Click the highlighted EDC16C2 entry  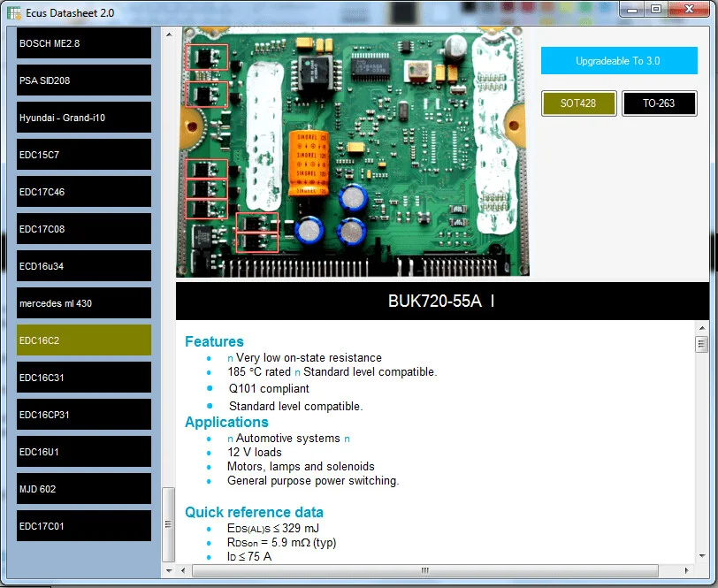pyautogui.click(x=84, y=340)
